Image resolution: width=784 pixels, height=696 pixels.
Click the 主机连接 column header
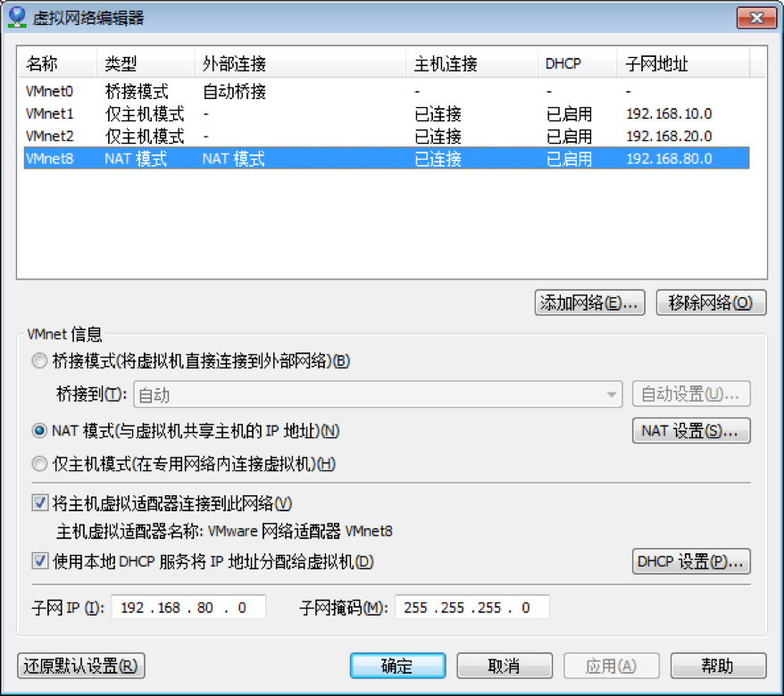point(471,64)
